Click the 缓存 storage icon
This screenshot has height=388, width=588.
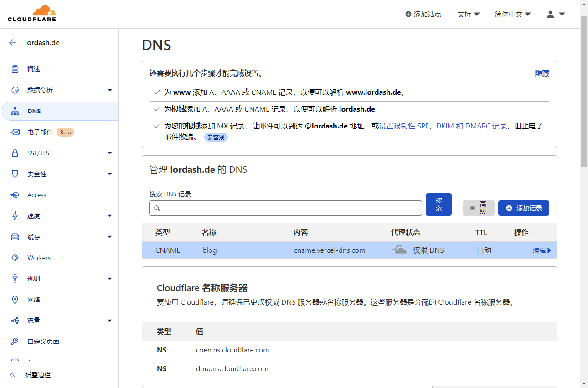[x=15, y=237]
